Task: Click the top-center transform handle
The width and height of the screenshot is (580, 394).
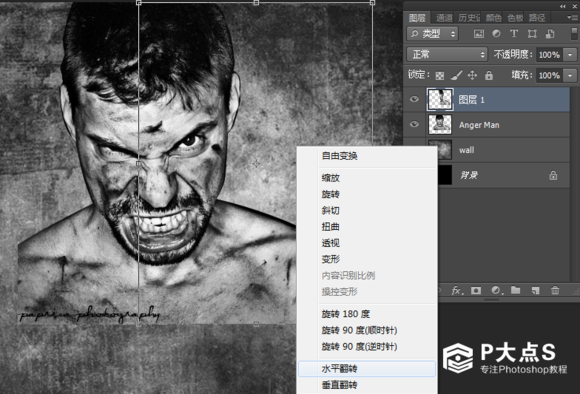Action: pos(256,3)
